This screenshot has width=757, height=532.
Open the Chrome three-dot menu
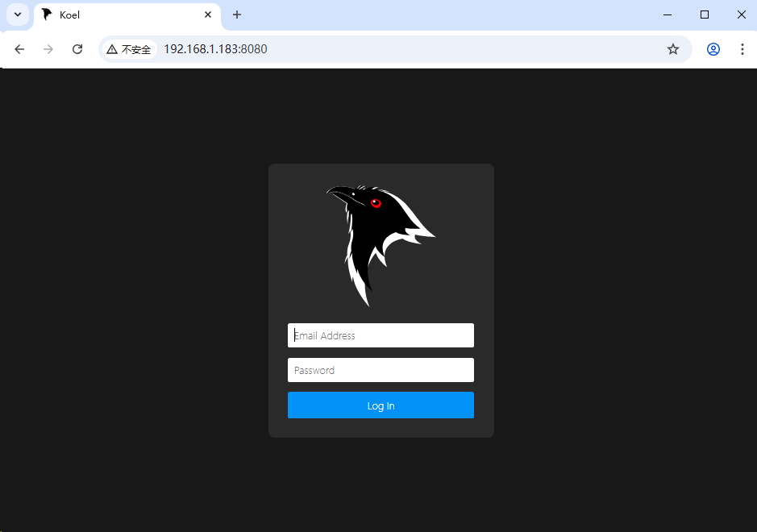click(x=742, y=49)
